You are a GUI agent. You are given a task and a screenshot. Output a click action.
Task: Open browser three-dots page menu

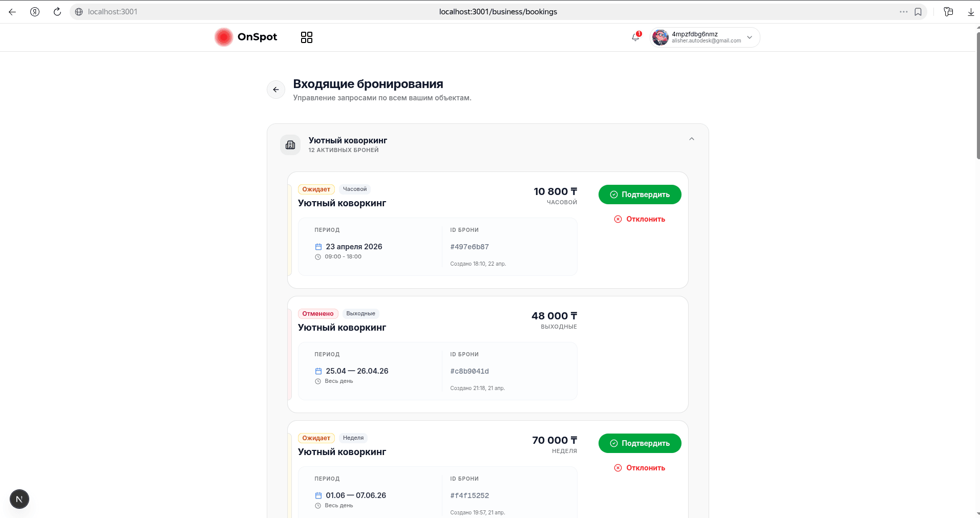point(904,12)
